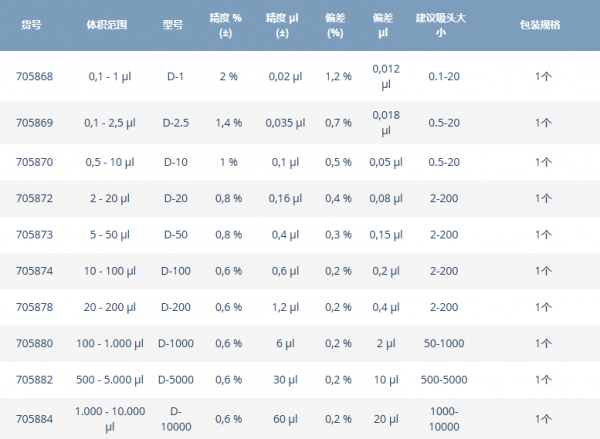Click the 型号 column header
Image resolution: width=600 pixels, height=439 pixels.
click(x=173, y=25)
